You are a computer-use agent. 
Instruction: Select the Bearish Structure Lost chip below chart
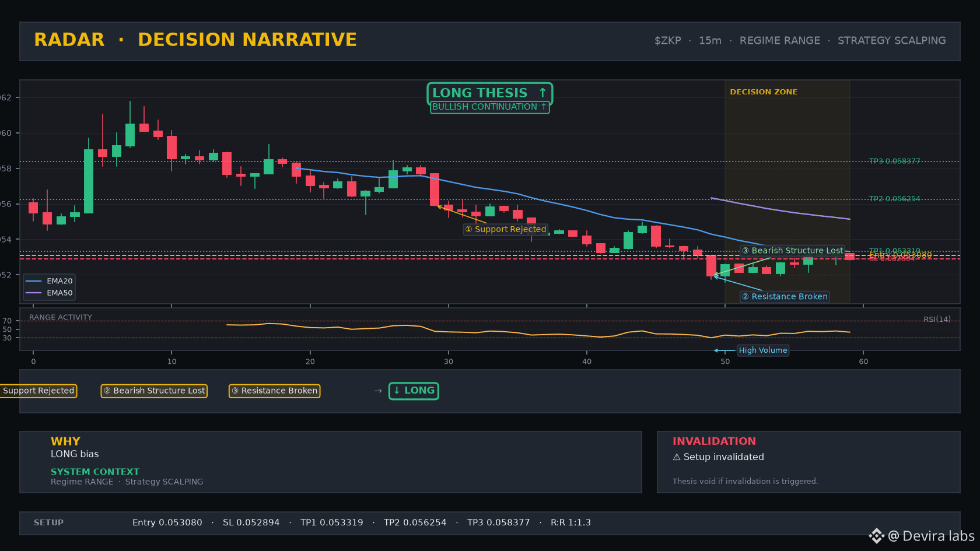click(x=154, y=391)
